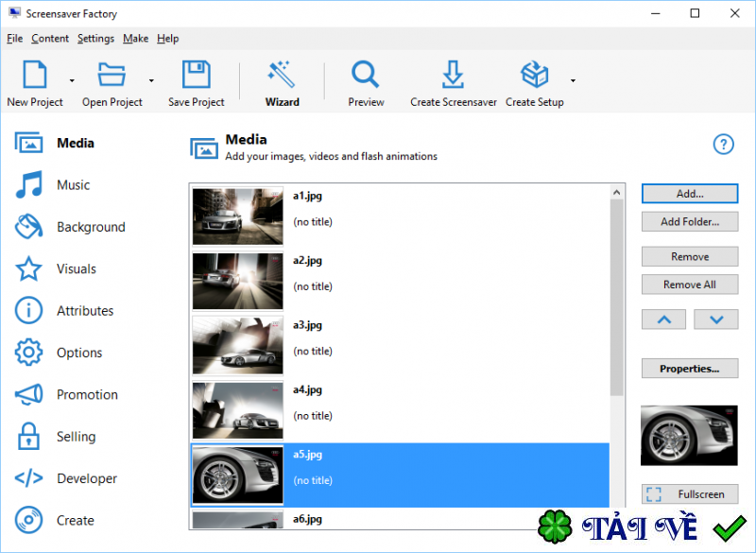Open the Background paint bucket section
The height and width of the screenshot is (553, 756).
89,227
